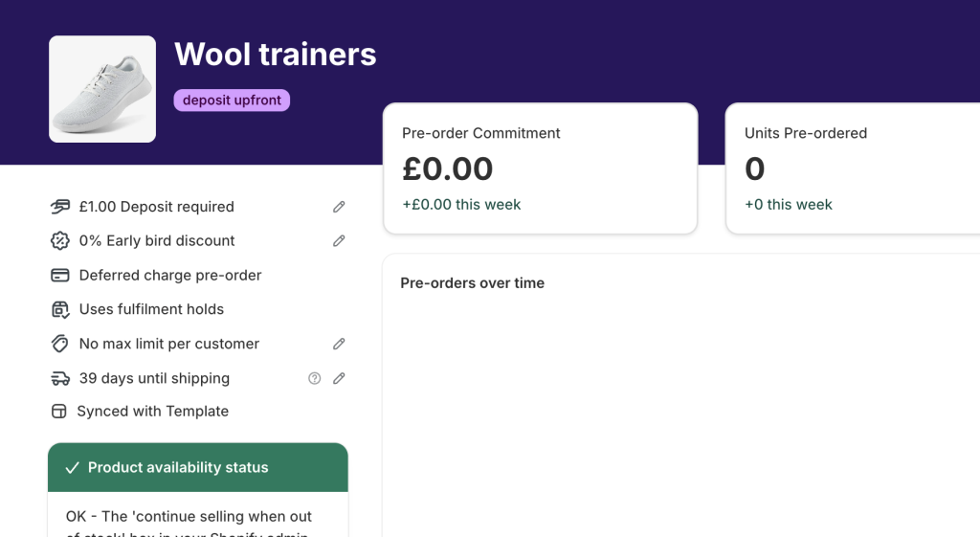This screenshot has width=980, height=537.
Task: Click the deposit upfront badge
Action: click(x=232, y=100)
